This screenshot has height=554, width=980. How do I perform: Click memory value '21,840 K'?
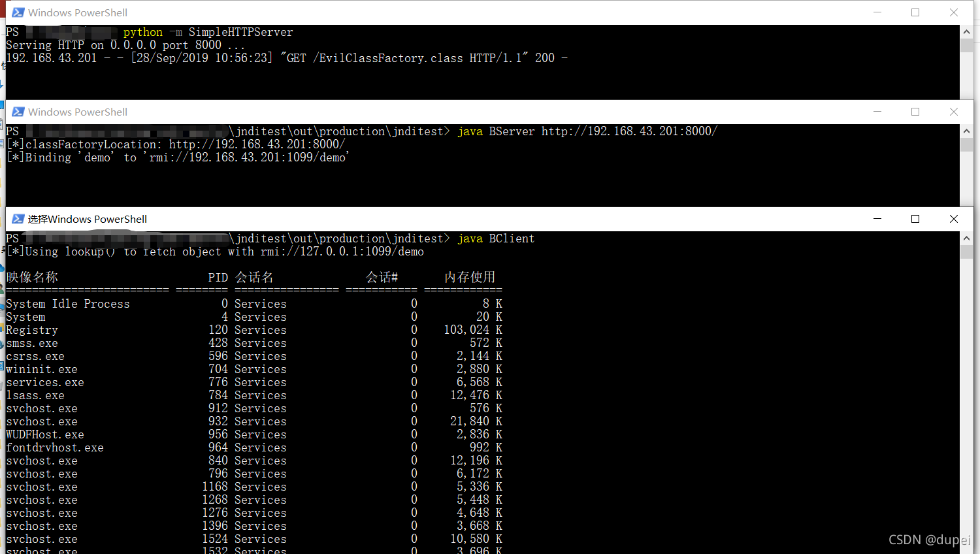pyautogui.click(x=476, y=421)
